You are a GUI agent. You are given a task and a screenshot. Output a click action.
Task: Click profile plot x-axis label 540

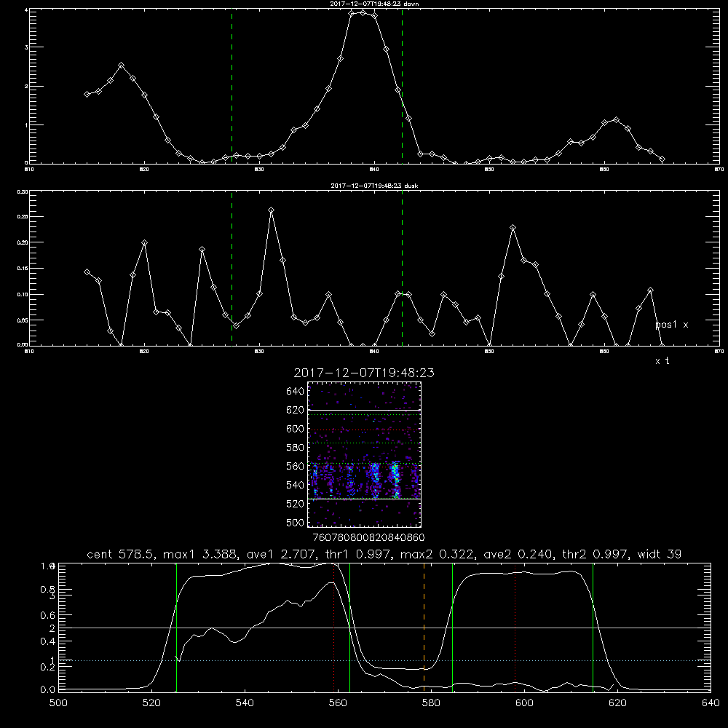coord(245,703)
